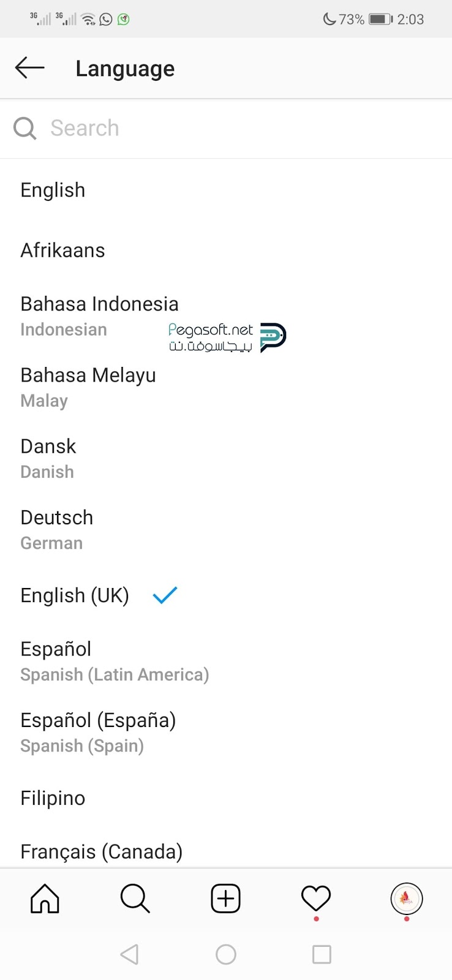The width and height of the screenshot is (452, 980).
Task: Tap the Android recent apps square
Action: [x=322, y=954]
